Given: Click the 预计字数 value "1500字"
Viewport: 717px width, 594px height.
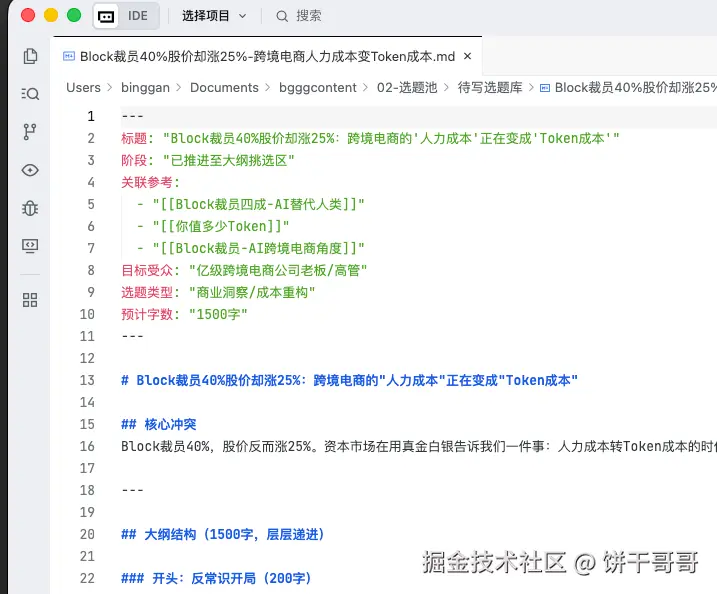Looking at the screenshot, I should [x=218, y=314].
